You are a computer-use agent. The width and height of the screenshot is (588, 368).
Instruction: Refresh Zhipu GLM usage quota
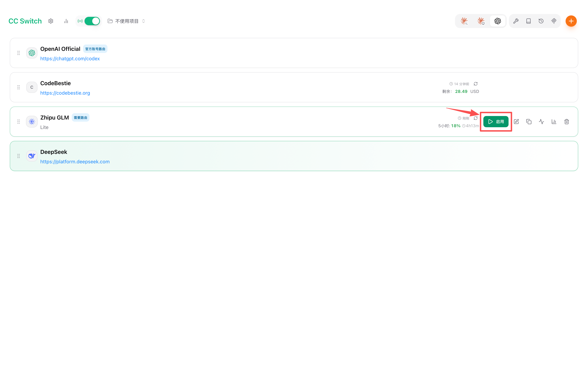pos(475,118)
